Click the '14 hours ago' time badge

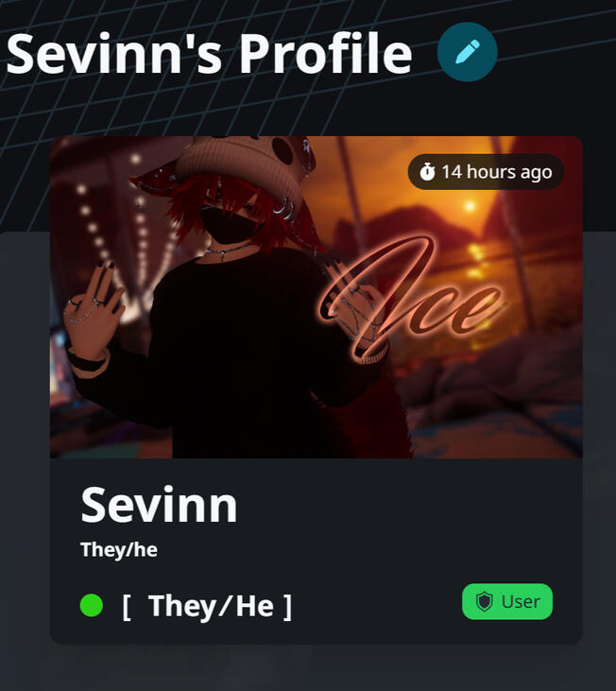[487, 172]
